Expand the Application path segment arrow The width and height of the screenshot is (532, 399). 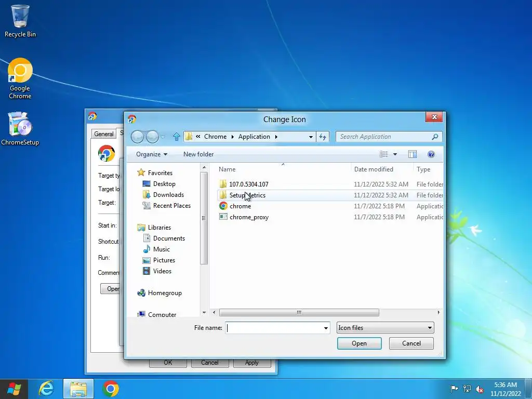(x=276, y=137)
